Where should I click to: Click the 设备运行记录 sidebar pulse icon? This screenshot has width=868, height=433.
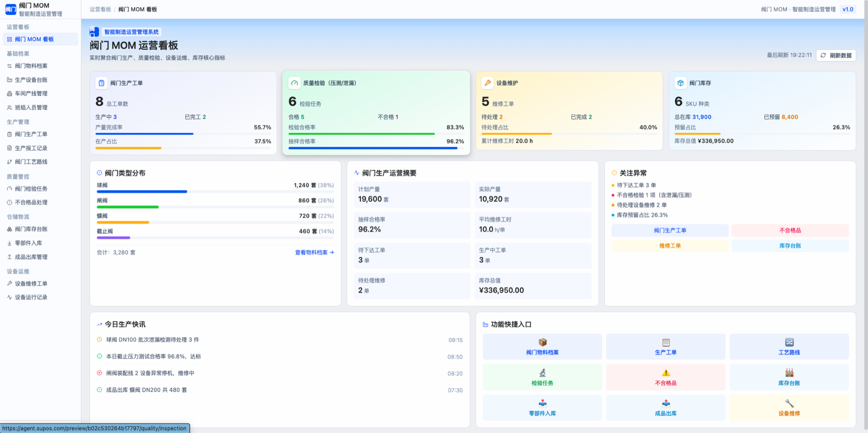click(x=10, y=298)
